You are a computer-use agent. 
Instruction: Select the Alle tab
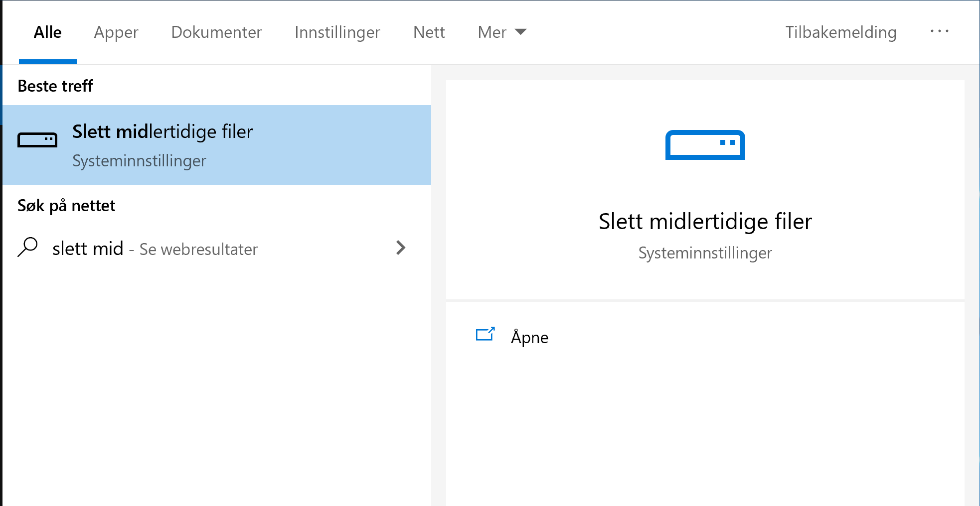pos(47,32)
